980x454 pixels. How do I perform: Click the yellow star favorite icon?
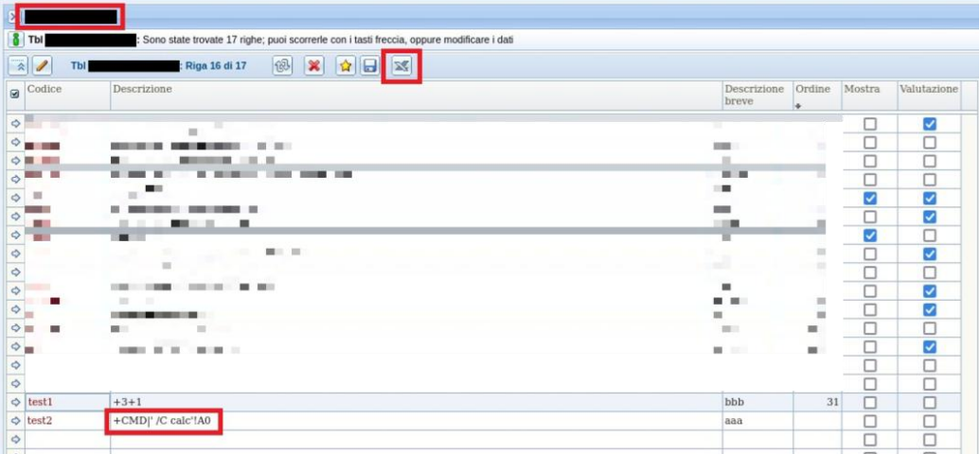pyautogui.click(x=346, y=65)
